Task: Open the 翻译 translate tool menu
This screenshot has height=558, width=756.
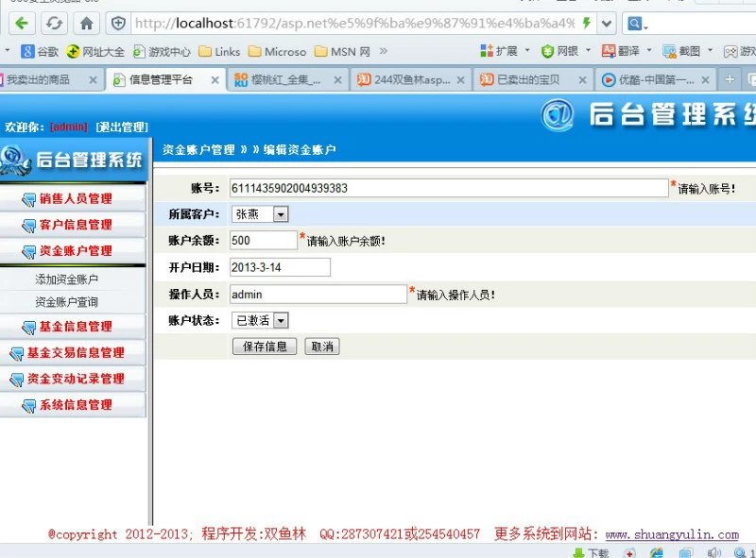Action: [627, 51]
